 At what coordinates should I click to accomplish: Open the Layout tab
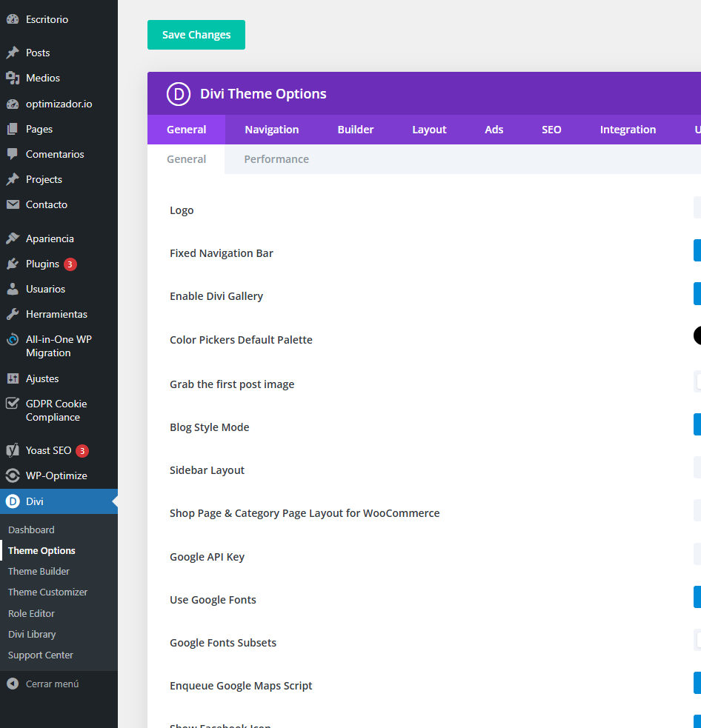tap(429, 130)
